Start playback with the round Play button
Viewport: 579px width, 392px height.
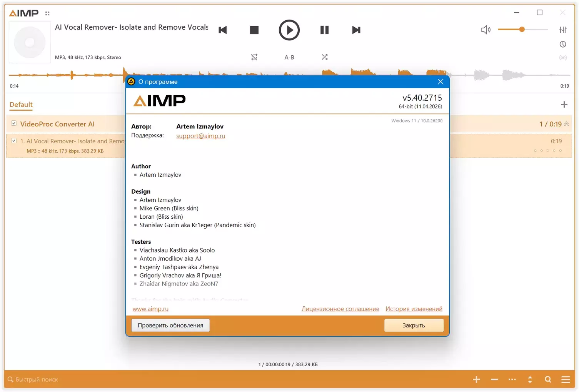[x=289, y=30]
